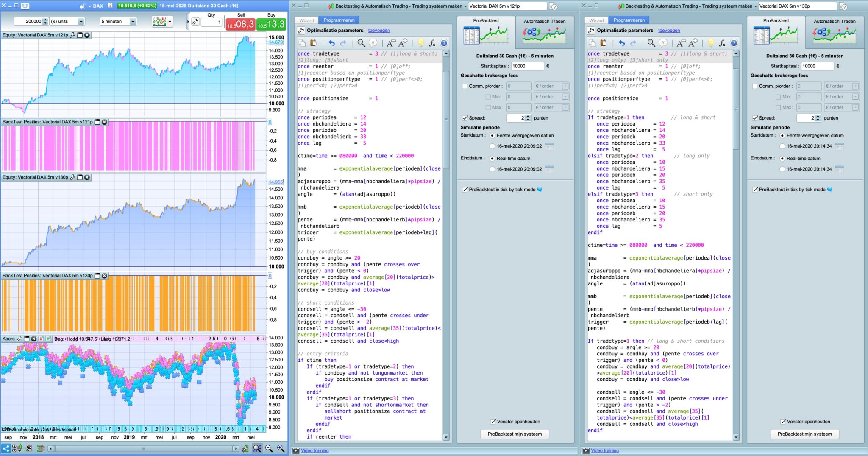
Task: Click the lightbulb icon in v130p editor toolbar
Action: click(x=711, y=43)
